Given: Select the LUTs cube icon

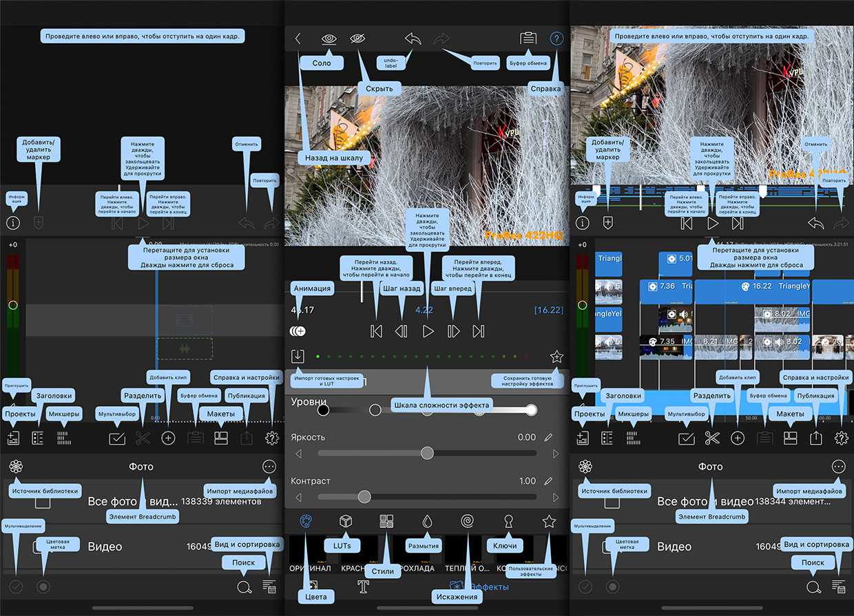Looking at the screenshot, I should (x=345, y=521).
